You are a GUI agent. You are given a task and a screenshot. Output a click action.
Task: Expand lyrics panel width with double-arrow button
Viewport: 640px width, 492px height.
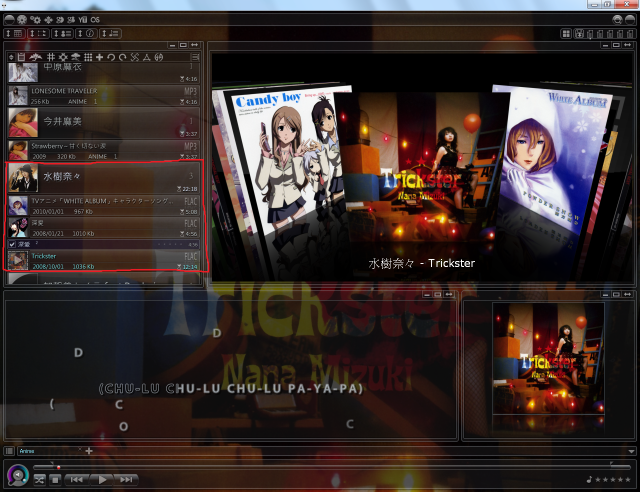coord(449,294)
